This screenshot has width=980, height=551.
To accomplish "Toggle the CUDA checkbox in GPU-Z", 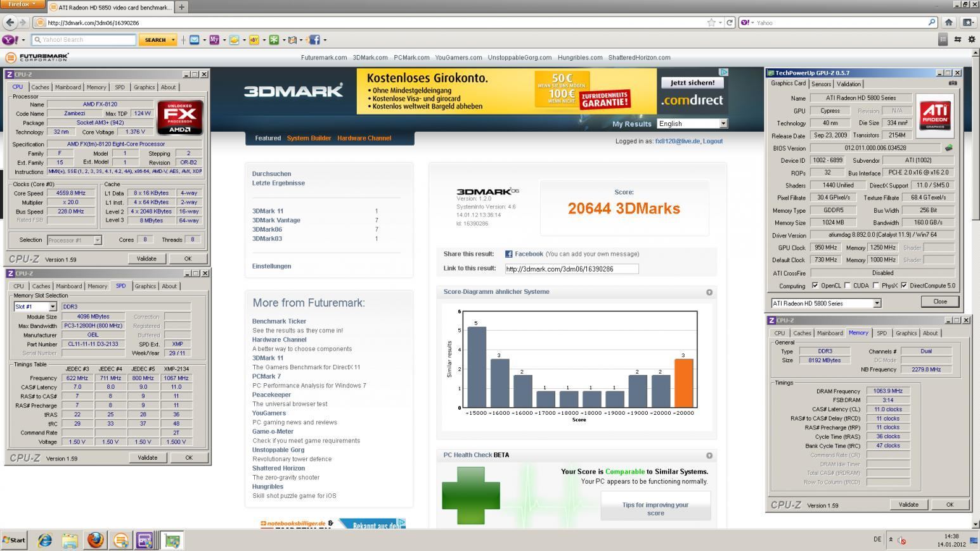I will tap(848, 286).
